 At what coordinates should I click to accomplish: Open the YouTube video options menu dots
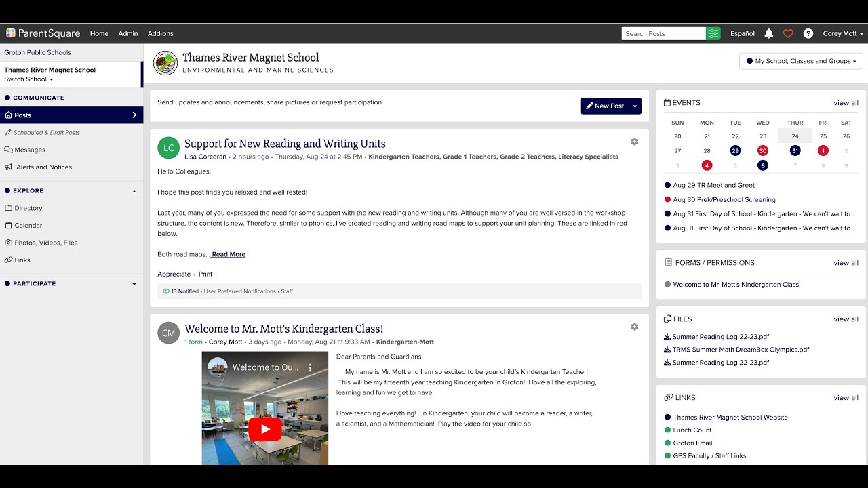click(310, 367)
